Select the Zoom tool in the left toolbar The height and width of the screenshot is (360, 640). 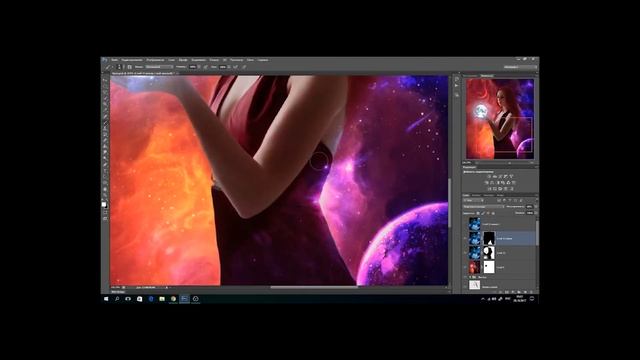[x=105, y=194]
